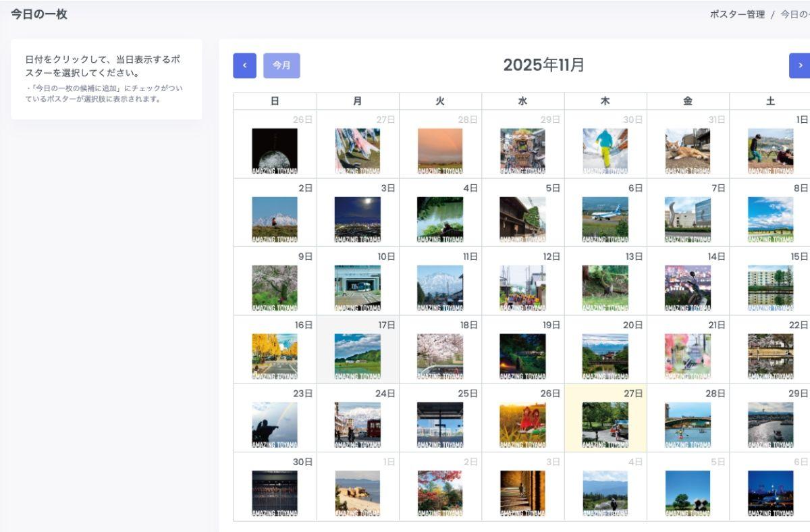Select the festival float poster on October 29日
Viewport: 810px width, 532px height.
point(522,151)
